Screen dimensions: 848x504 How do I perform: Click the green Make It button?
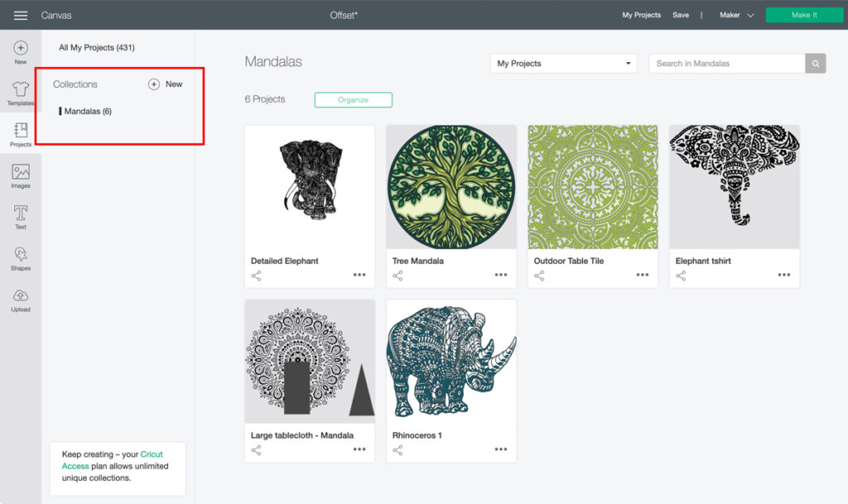point(804,15)
